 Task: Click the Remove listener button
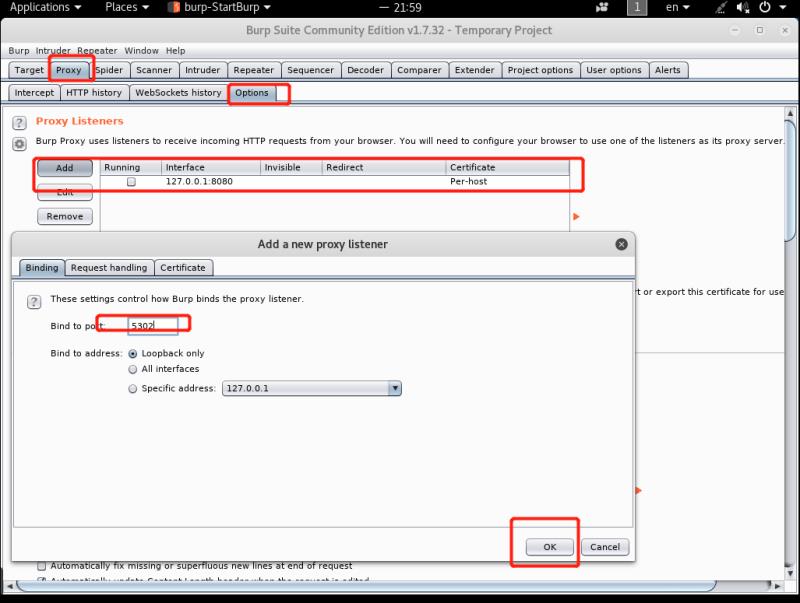[65, 217]
